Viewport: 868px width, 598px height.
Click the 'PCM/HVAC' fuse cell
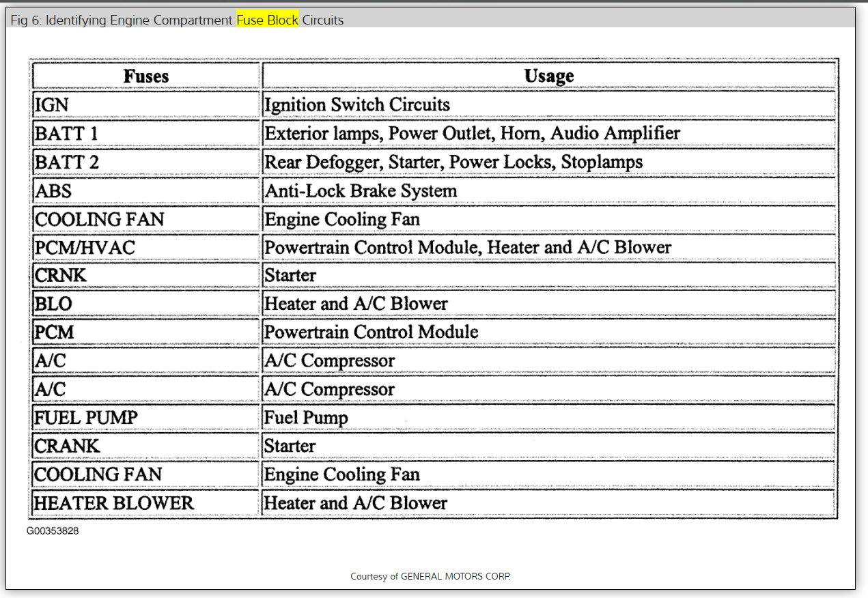click(145, 247)
